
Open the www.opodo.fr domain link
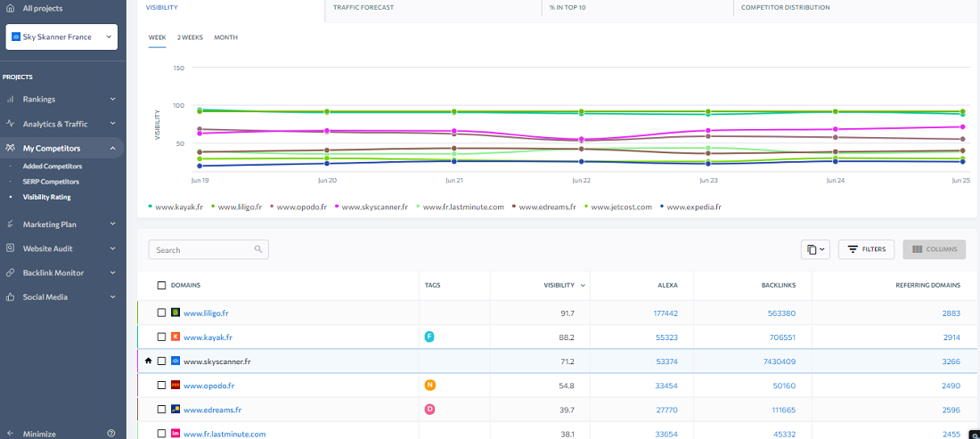(x=208, y=386)
